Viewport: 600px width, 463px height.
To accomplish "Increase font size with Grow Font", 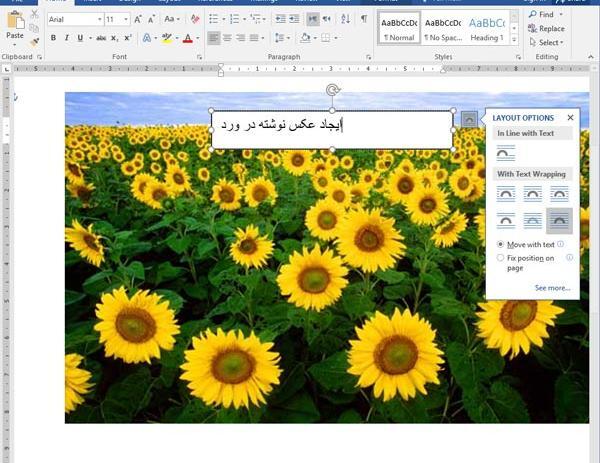I will click(138, 19).
